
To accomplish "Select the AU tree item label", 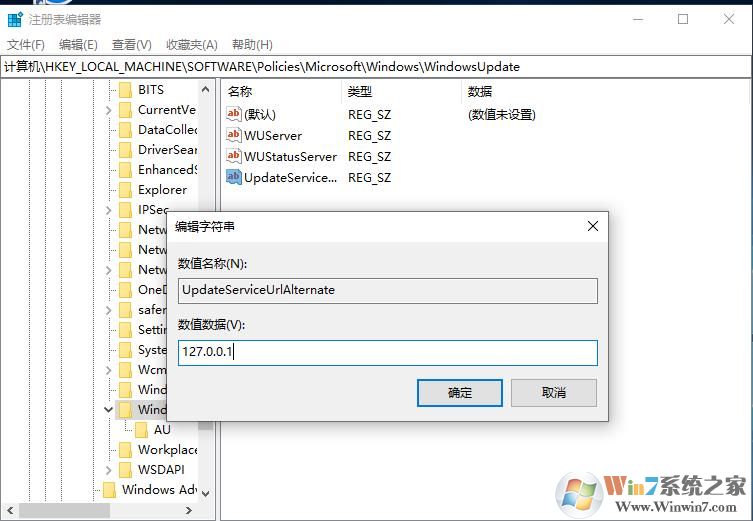I will [x=162, y=430].
